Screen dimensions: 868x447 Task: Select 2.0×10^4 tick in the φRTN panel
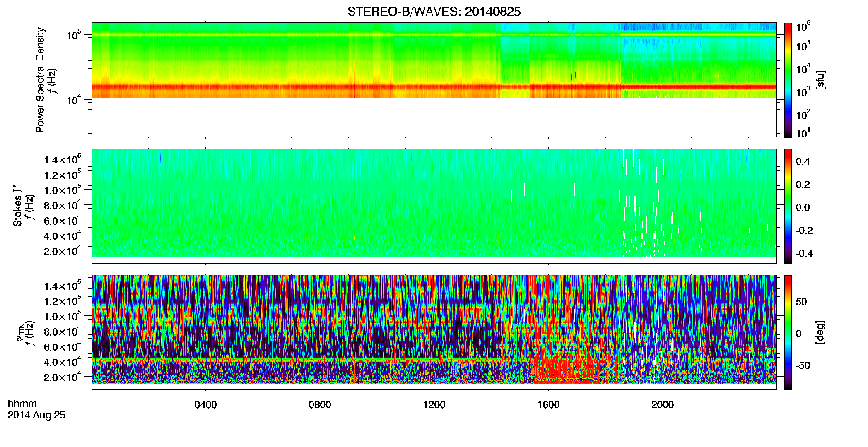click(63, 377)
